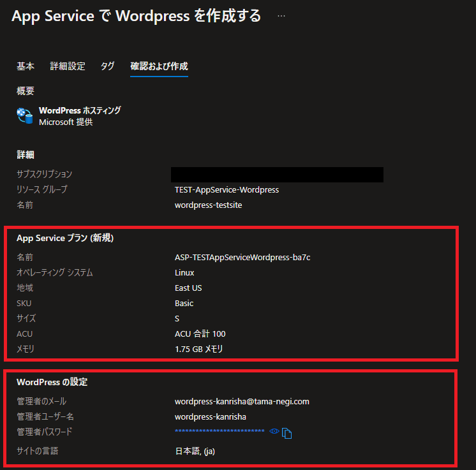Switch to the 詳細設定 tab
The image size is (476, 470).
click(x=68, y=66)
